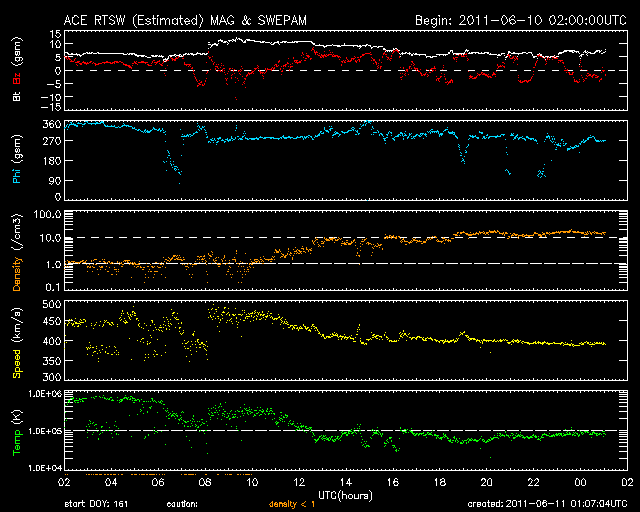Click the '12' hour label on the time axis

pos(299,483)
